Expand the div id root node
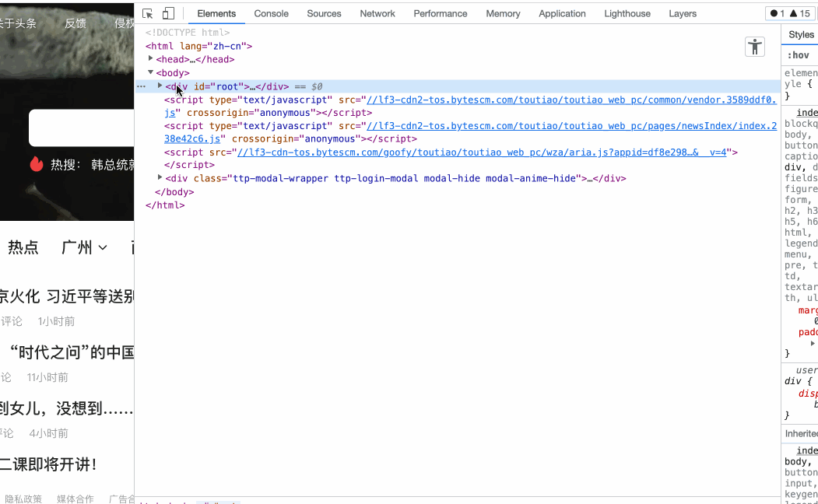Screen dimensions: 818x504 click(160, 86)
